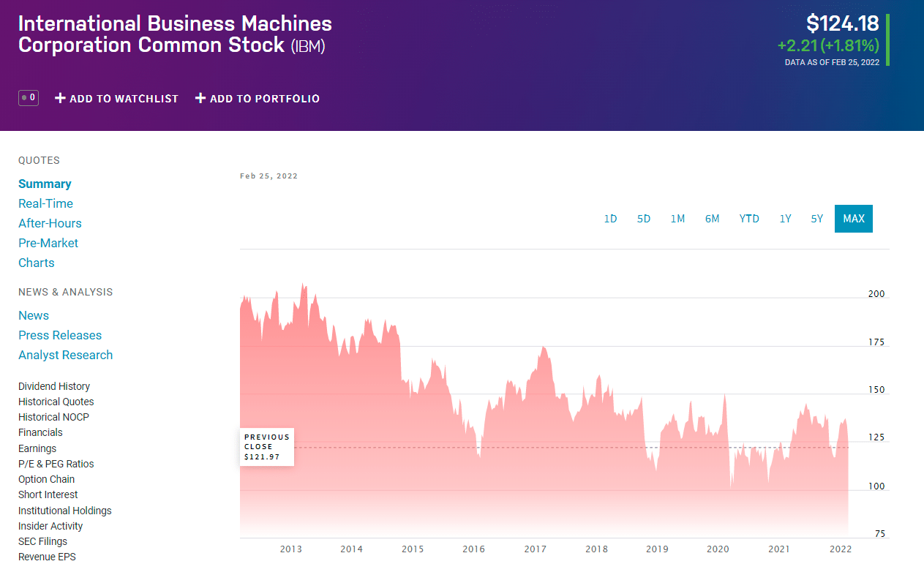Viewport: 924px width, 583px height.
Task: View the YTD chart range
Action: point(749,219)
